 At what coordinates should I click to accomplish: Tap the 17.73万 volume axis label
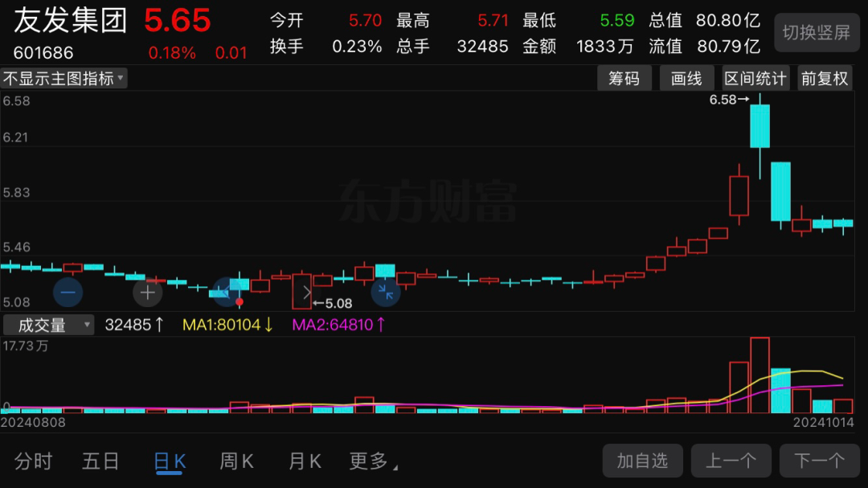coord(26,347)
